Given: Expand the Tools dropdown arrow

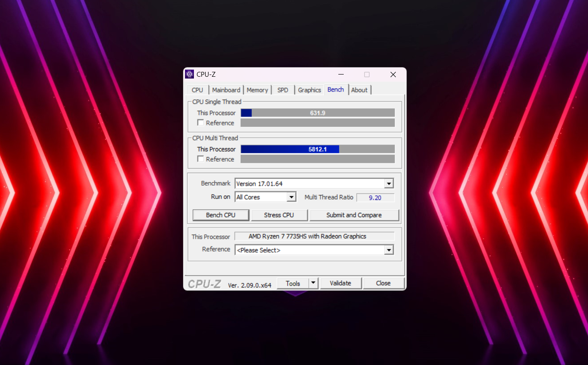Looking at the screenshot, I should [313, 283].
